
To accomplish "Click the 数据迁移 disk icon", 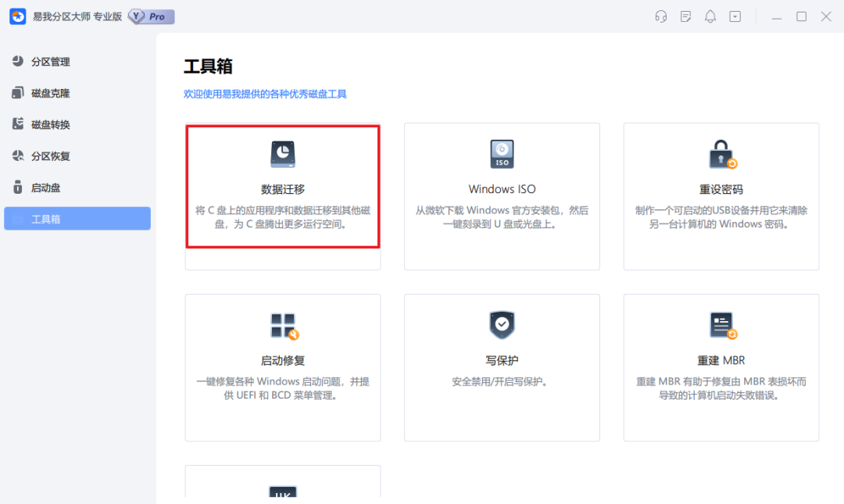I will coord(283,154).
